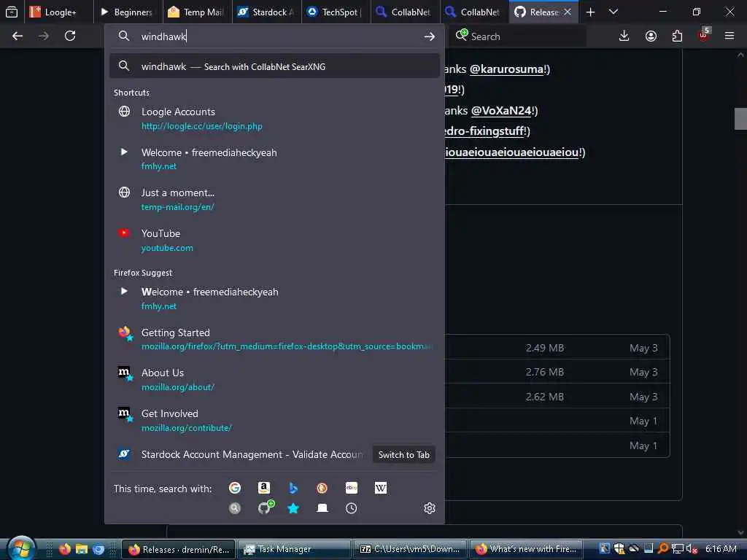Switch to first CollabNet tab
This screenshot has width=747, height=560.
coord(405,12)
